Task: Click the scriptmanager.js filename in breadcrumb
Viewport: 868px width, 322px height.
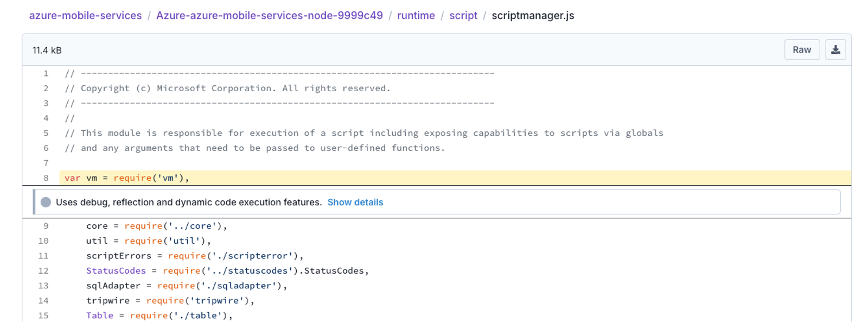Action: [x=533, y=16]
